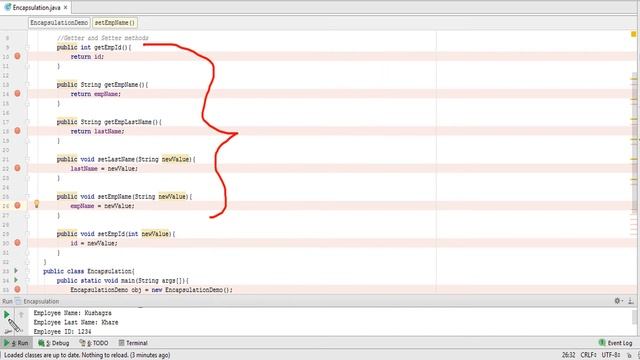Click the 'Loaded classes are up to date' status message
The width and height of the screenshot is (640, 360).
(x=87, y=355)
